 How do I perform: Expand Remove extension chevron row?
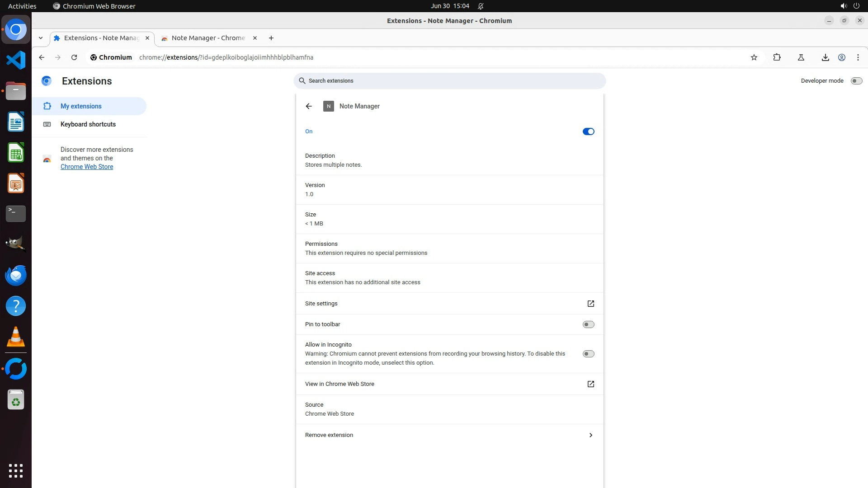[590, 435]
